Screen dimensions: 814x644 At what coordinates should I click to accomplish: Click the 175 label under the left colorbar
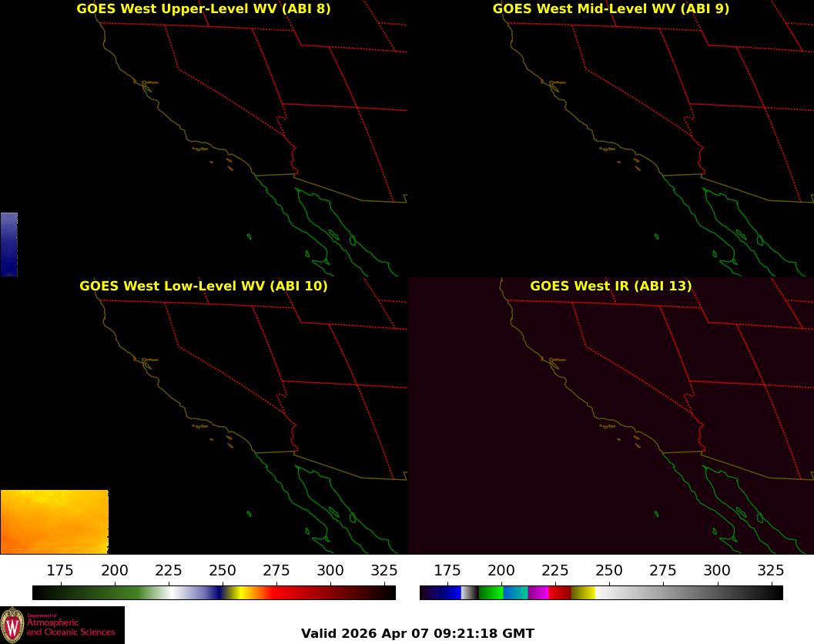(x=60, y=570)
